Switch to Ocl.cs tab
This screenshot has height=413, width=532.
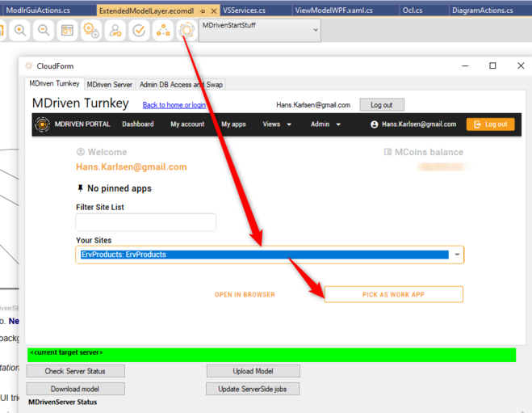pos(413,11)
